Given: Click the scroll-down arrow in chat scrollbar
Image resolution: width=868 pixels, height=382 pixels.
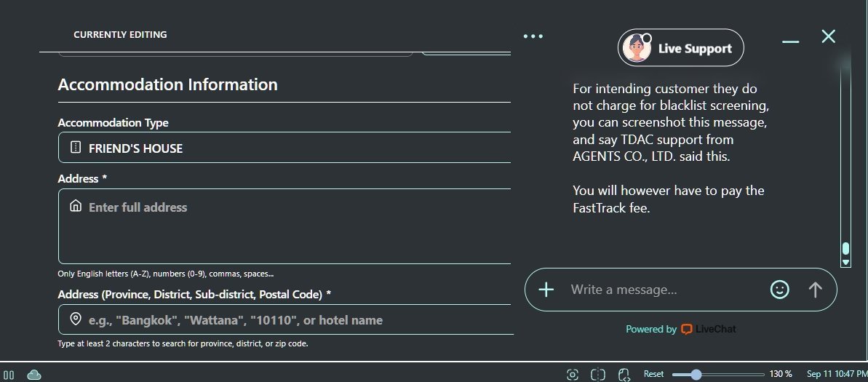Looking at the screenshot, I should tap(845, 262).
